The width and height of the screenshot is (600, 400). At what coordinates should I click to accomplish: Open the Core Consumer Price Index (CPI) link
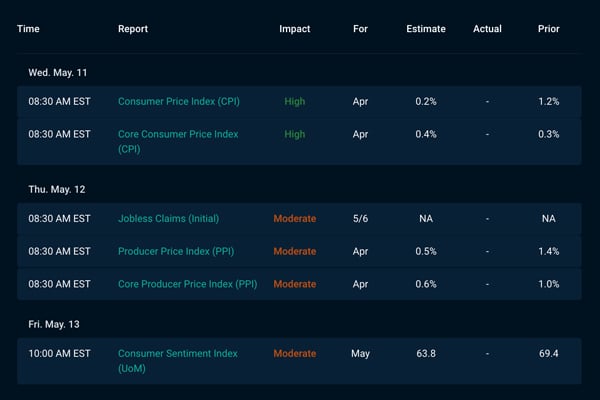tap(178, 142)
